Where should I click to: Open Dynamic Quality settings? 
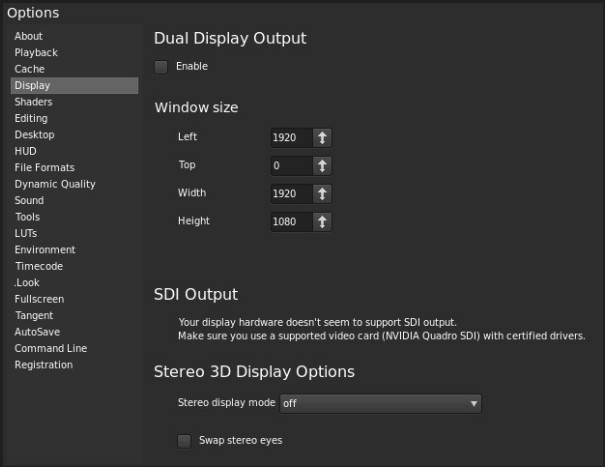click(55, 184)
